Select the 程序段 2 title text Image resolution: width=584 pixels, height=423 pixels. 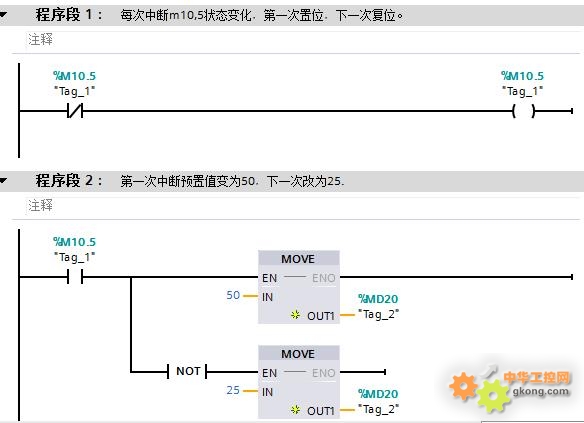(x=69, y=181)
